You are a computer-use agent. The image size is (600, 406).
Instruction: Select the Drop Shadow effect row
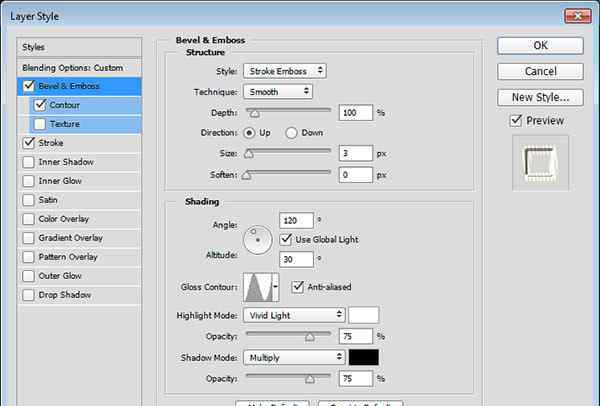[x=80, y=295]
